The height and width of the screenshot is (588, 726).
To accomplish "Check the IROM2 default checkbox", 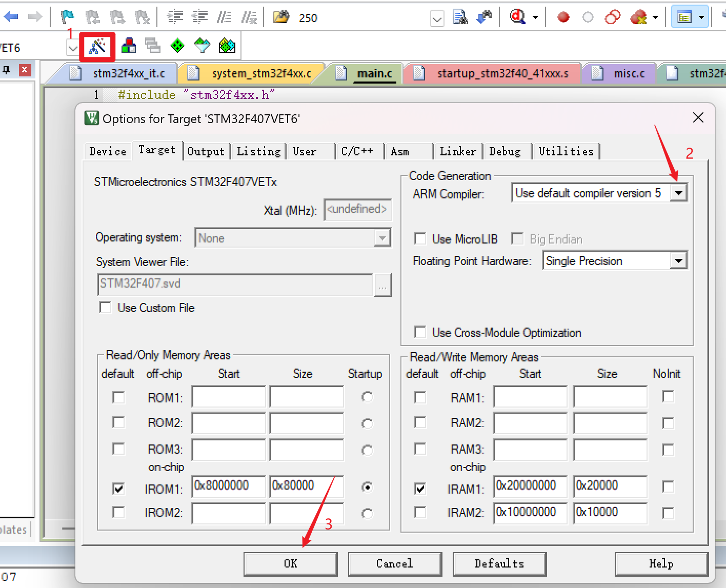I will 119,513.
